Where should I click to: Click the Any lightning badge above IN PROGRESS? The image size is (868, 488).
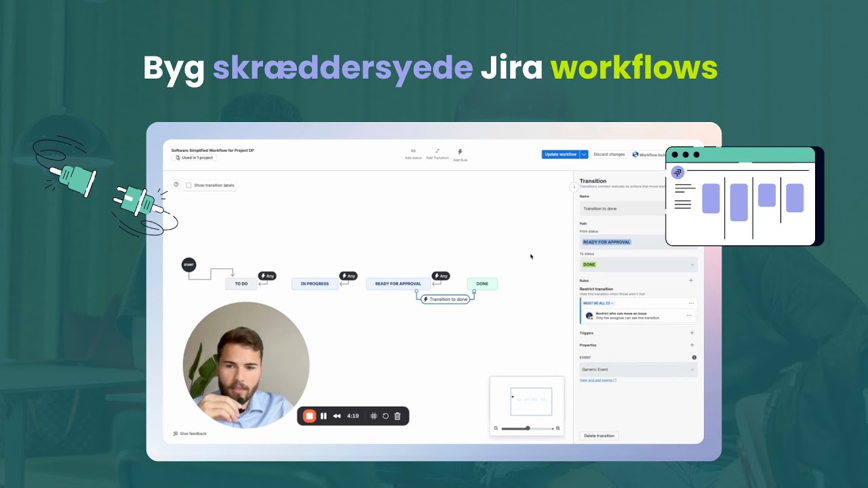348,276
